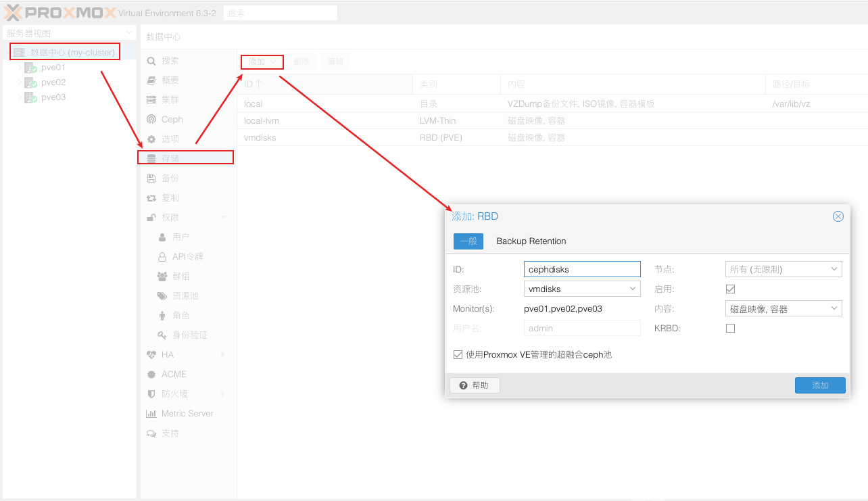Image resolution: width=868 pixels, height=501 pixels.
Task: Open 群组 groups icon entry
Action: pyautogui.click(x=162, y=277)
